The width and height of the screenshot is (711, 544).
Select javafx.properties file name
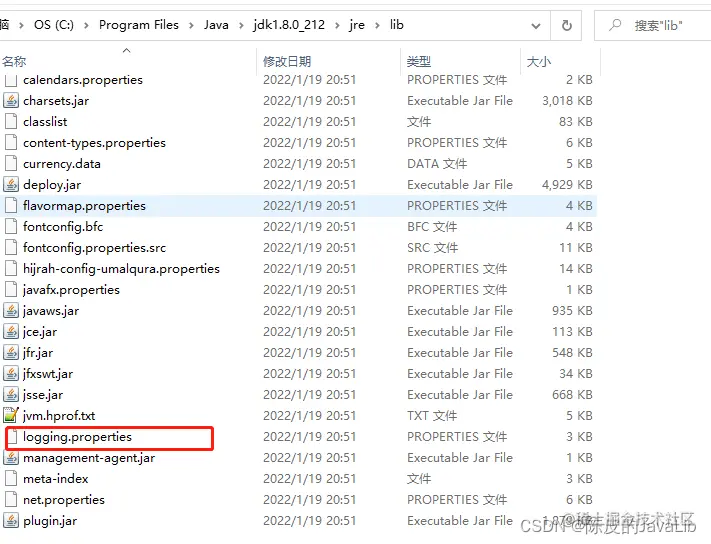pos(71,289)
